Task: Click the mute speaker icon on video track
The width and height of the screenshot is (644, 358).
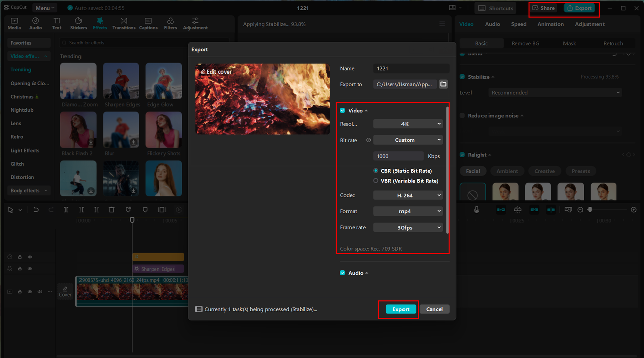Action: pos(40,292)
